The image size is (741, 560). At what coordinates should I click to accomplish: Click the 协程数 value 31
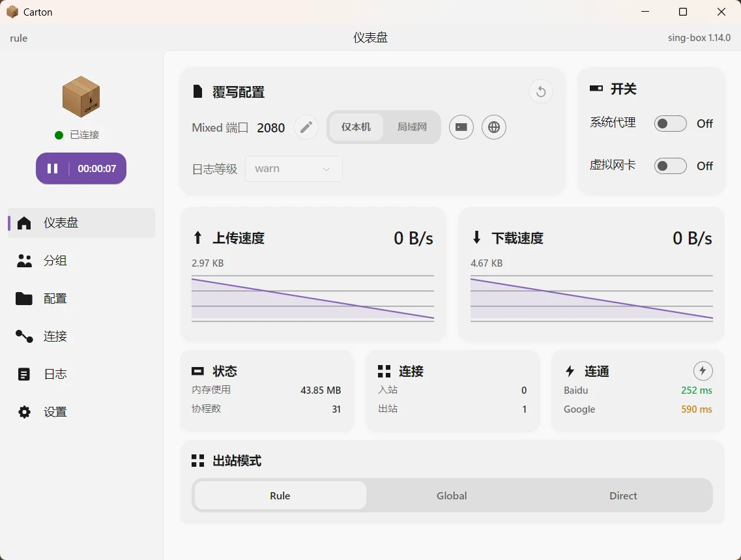[x=336, y=409]
